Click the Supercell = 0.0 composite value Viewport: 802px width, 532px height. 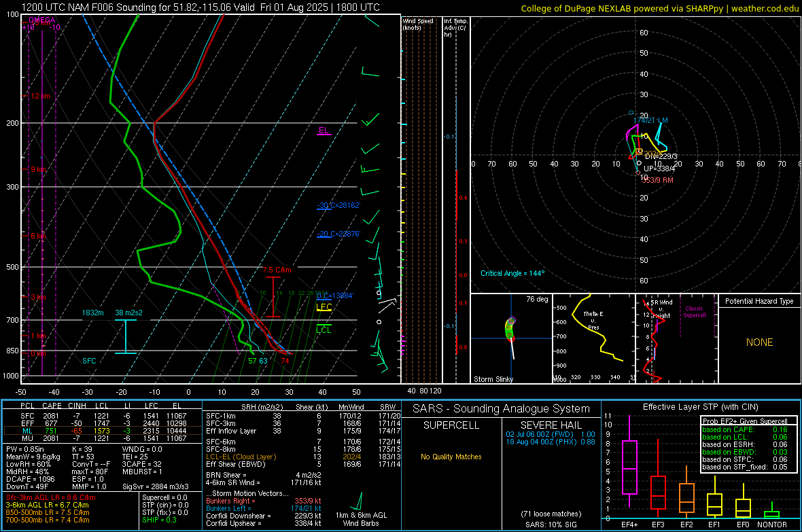pyautogui.click(x=164, y=497)
